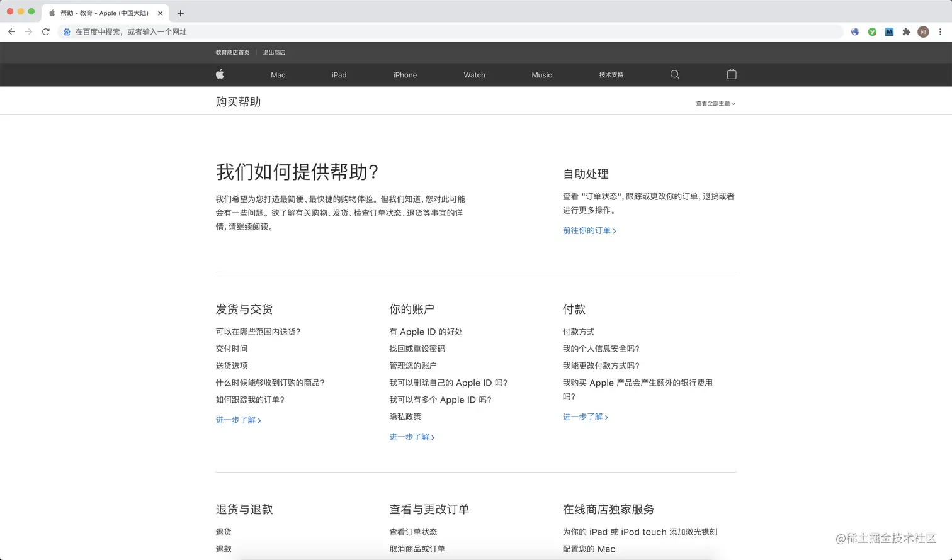This screenshot has width=952, height=560.
Task: Open the green Y extension icon
Action: coord(872,31)
